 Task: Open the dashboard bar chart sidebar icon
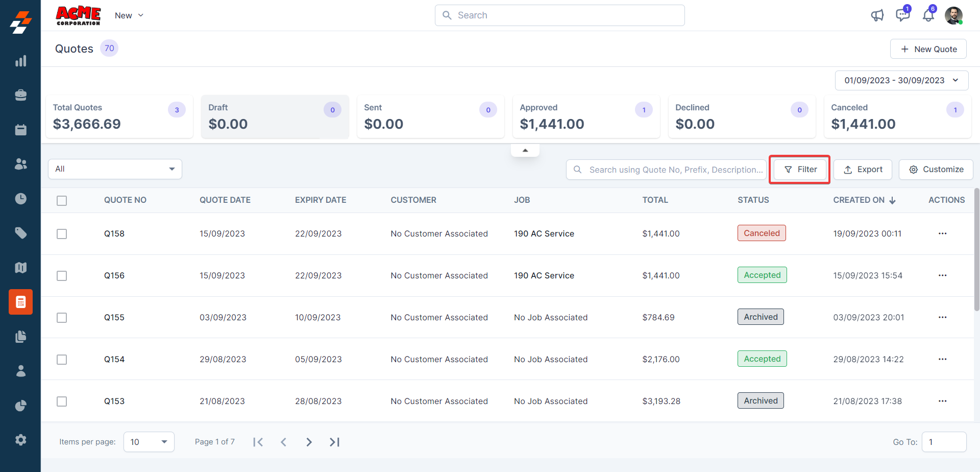pyautogui.click(x=20, y=61)
